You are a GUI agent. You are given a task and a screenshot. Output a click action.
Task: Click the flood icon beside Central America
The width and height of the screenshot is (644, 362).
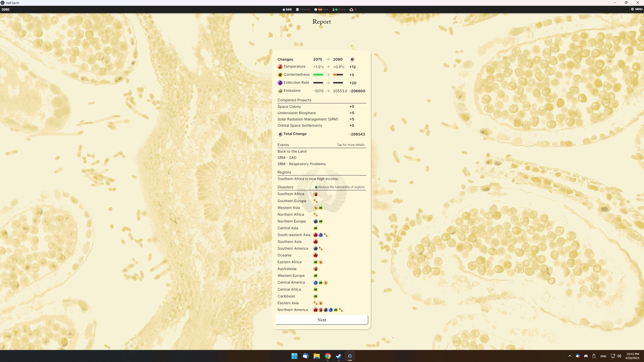click(315, 283)
